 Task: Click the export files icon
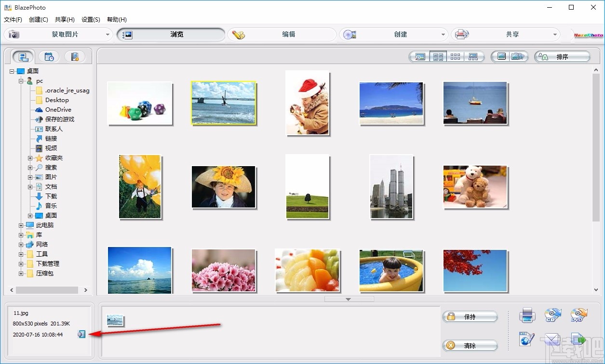(x=578, y=340)
